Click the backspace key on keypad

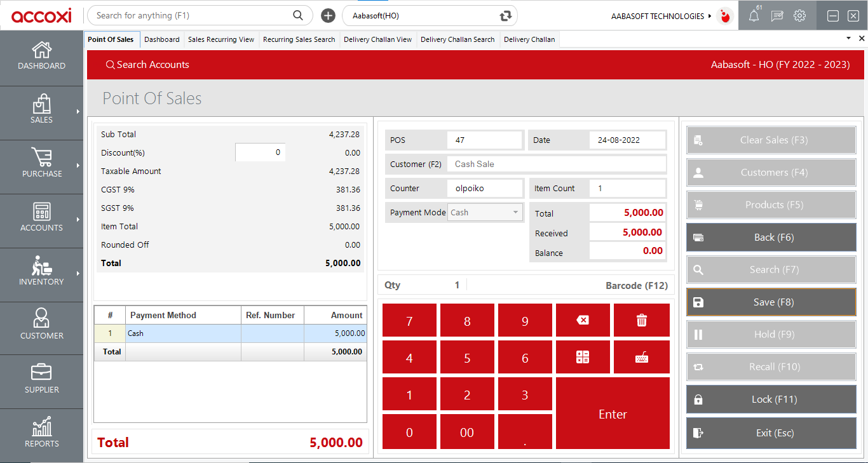coord(583,320)
